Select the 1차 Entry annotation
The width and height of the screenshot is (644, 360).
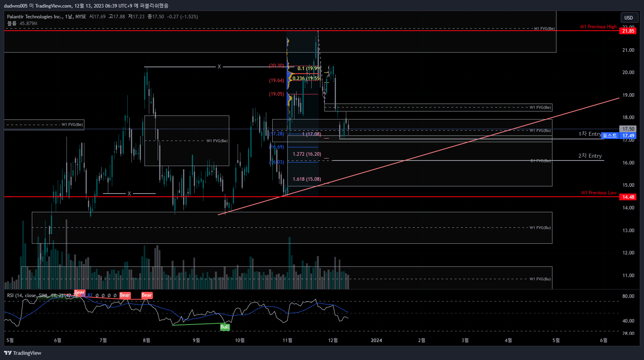point(590,134)
